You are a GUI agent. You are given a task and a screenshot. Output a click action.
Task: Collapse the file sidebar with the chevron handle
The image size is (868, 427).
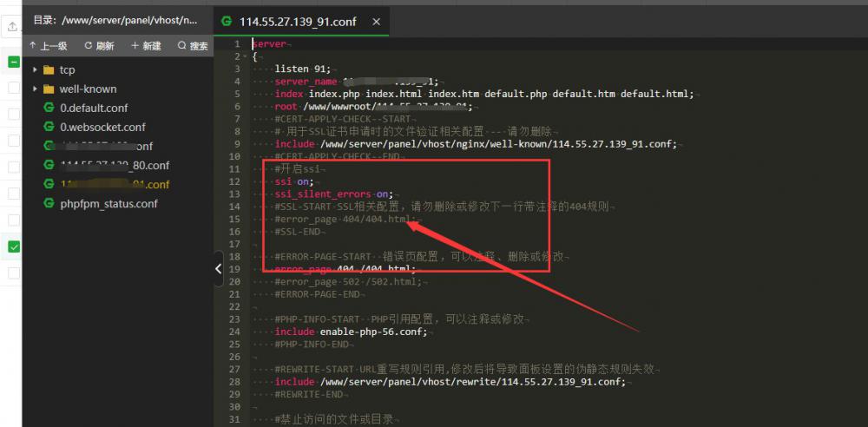coord(218,269)
